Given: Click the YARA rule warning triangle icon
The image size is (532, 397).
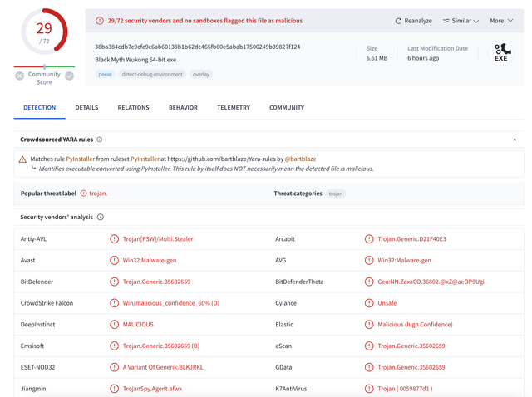Looking at the screenshot, I should click(x=22, y=159).
